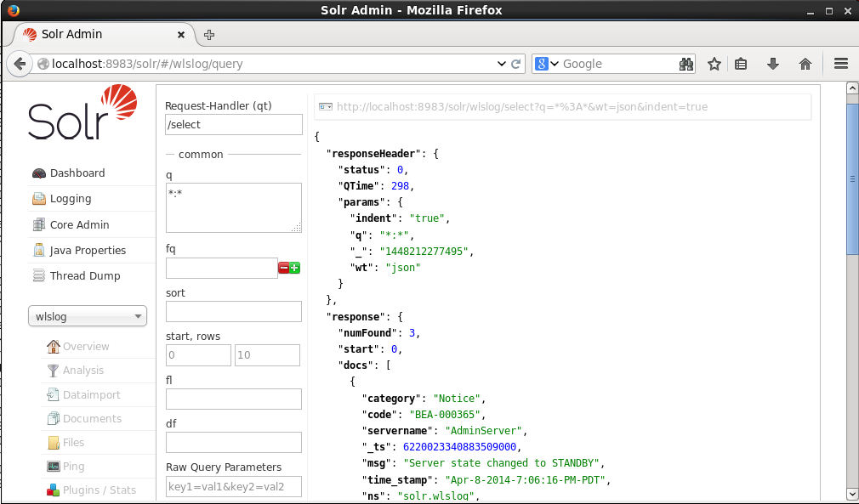Click the Overview house icon
The width and height of the screenshot is (859, 504).
[x=53, y=347]
